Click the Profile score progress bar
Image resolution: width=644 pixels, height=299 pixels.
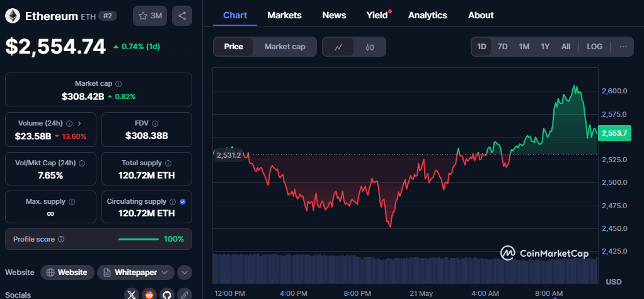coord(139,239)
